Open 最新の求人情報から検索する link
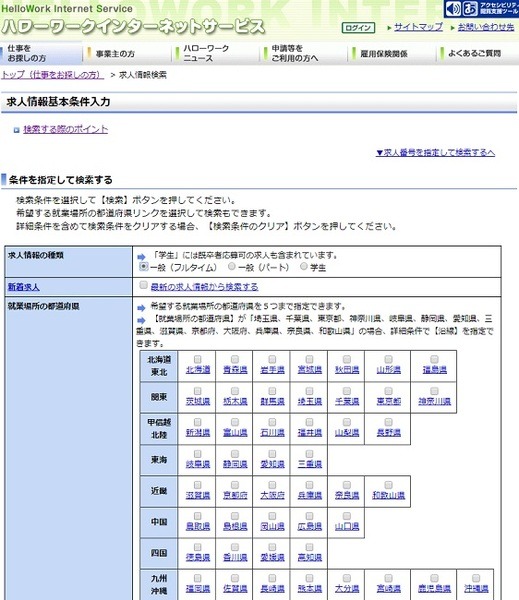 (x=204, y=287)
